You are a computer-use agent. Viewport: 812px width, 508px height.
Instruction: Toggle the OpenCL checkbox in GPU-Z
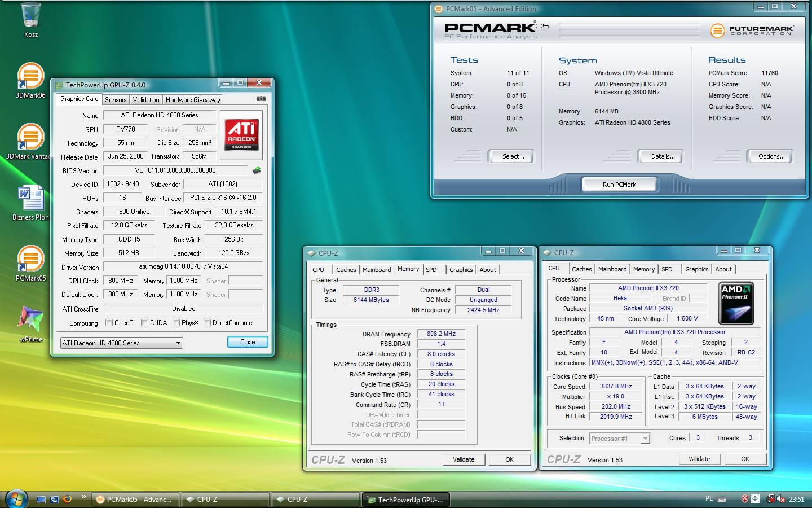point(109,323)
